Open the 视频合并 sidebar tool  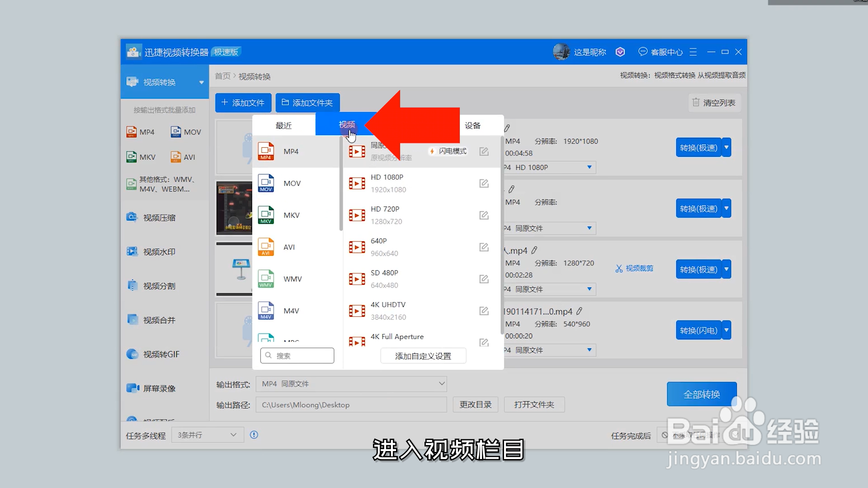click(151, 320)
